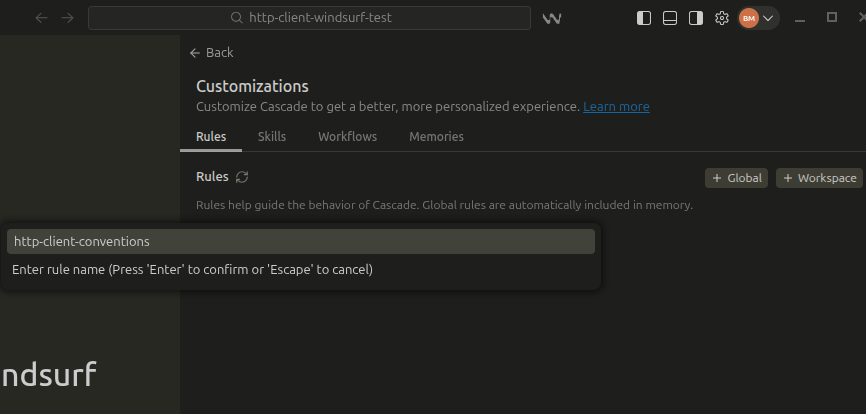Open the http-client-windsurf-test search box
Viewport: 866px width, 414px height.
309,18
